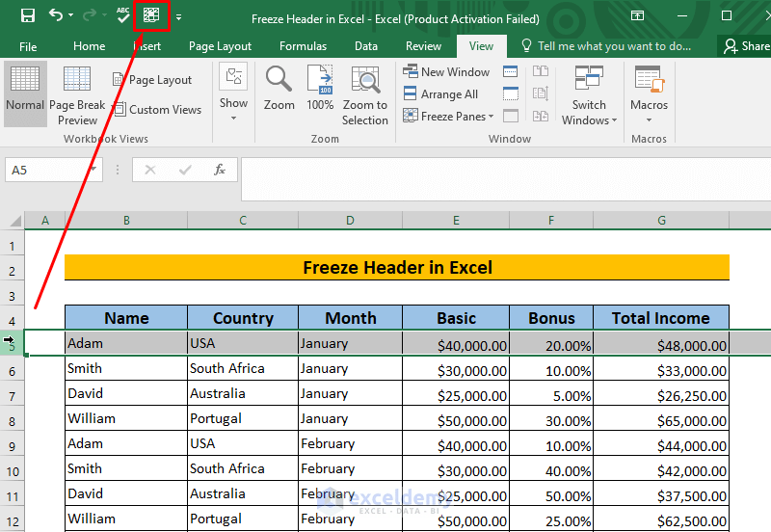Open the Formulas tab
This screenshot has height=532, width=771.
tap(303, 46)
